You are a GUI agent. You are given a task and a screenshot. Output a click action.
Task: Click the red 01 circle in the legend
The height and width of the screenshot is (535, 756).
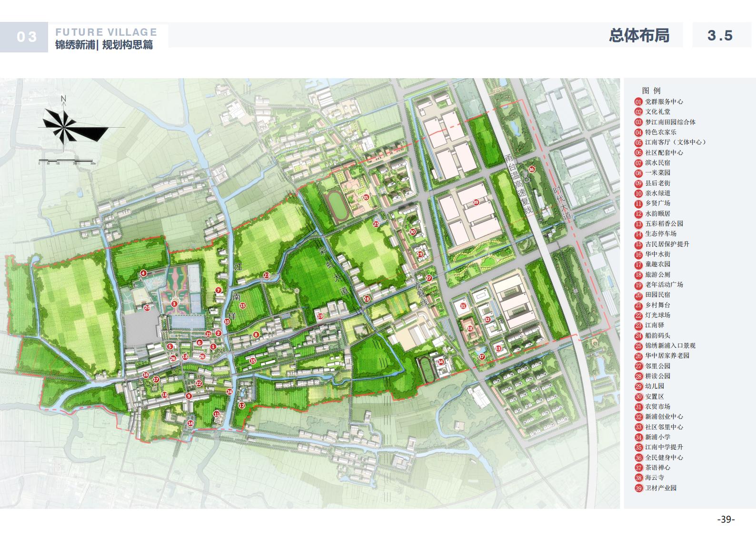(x=638, y=101)
